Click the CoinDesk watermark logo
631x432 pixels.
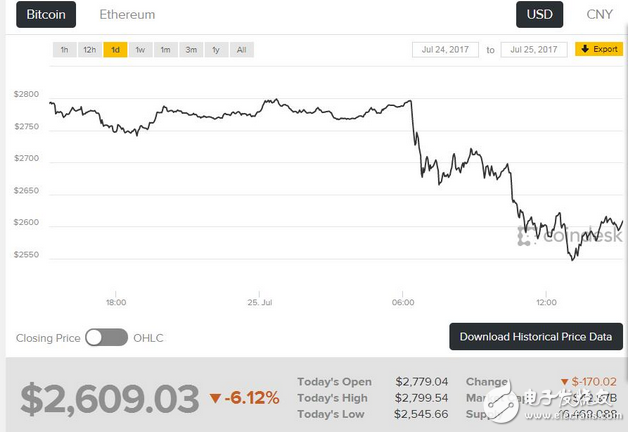570,236
